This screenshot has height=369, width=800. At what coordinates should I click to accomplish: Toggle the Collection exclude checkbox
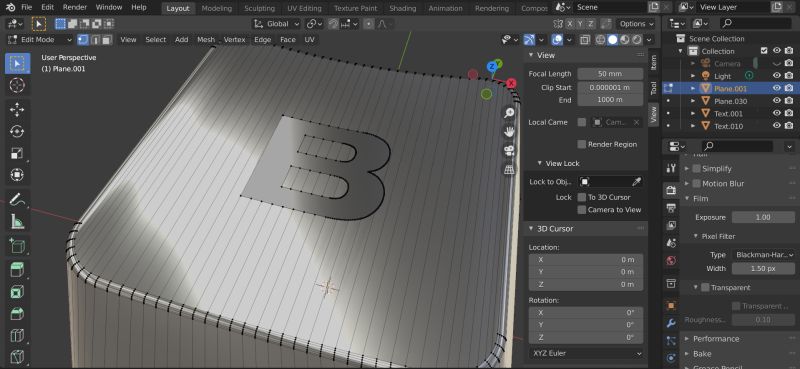click(764, 51)
